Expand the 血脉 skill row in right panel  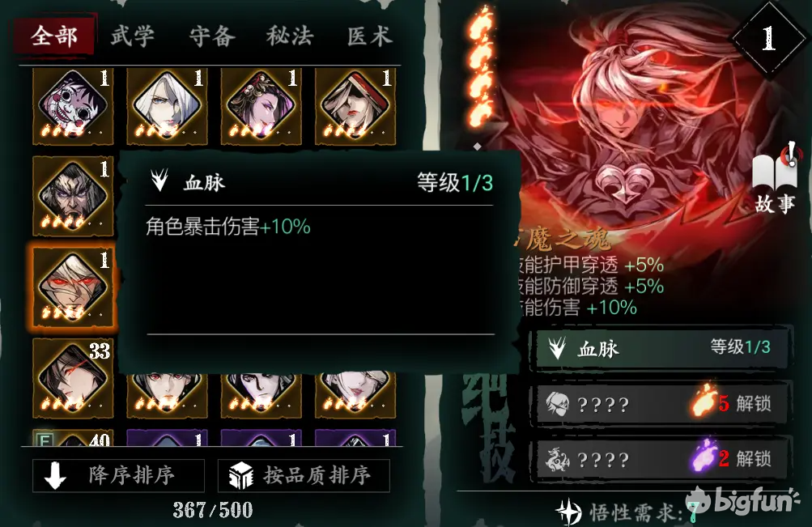click(661, 348)
